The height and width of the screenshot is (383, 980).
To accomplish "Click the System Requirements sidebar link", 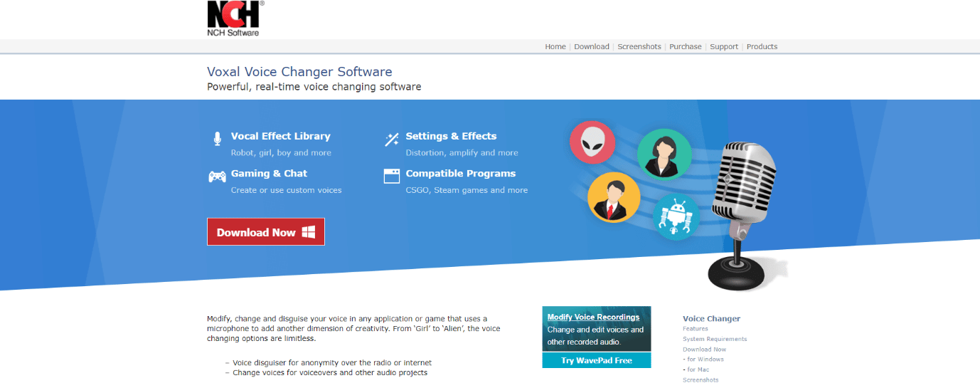I will pyautogui.click(x=715, y=339).
